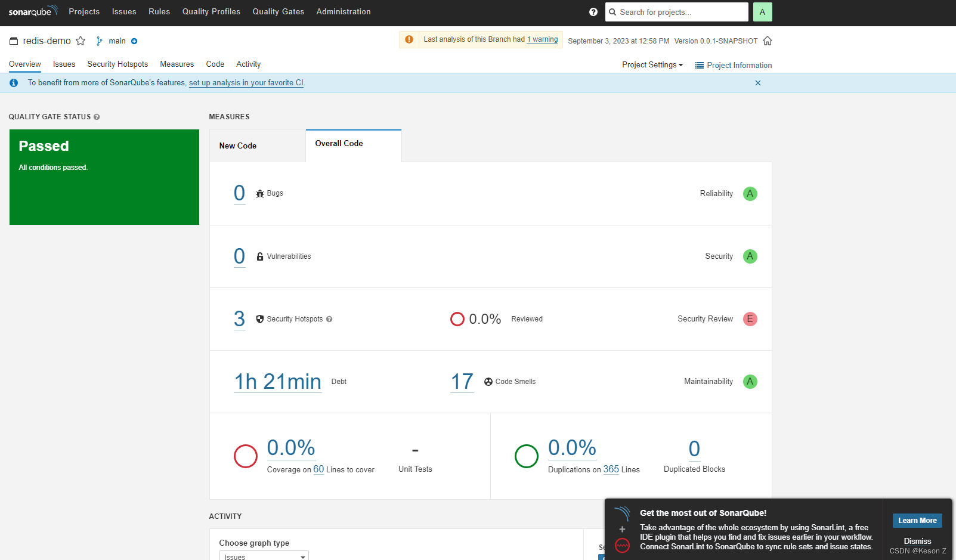
Task: Open the main branch selector
Action: (117, 41)
